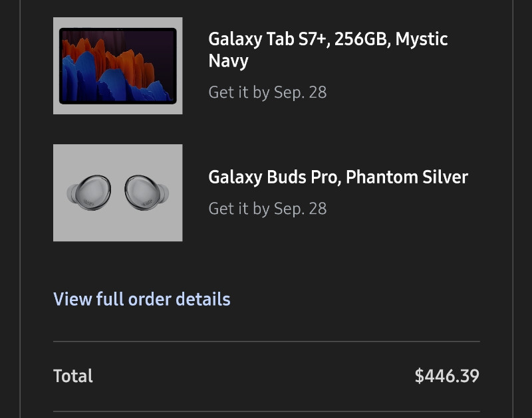The width and height of the screenshot is (532, 418).
Task: Click View full order details link
Action: coord(142,299)
